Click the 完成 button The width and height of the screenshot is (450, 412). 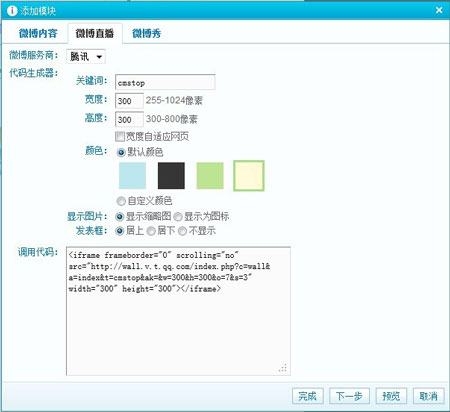tap(308, 396)
